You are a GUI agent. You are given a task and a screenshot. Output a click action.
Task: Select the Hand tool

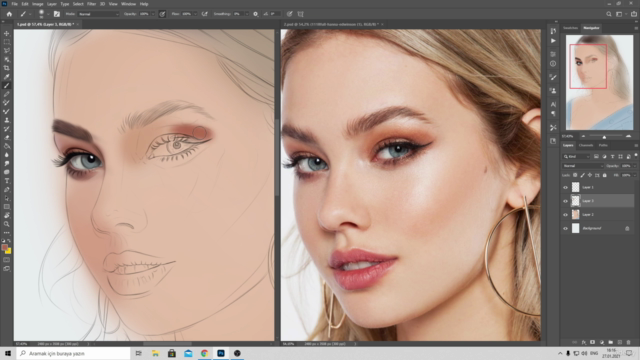tap(7, 215)
